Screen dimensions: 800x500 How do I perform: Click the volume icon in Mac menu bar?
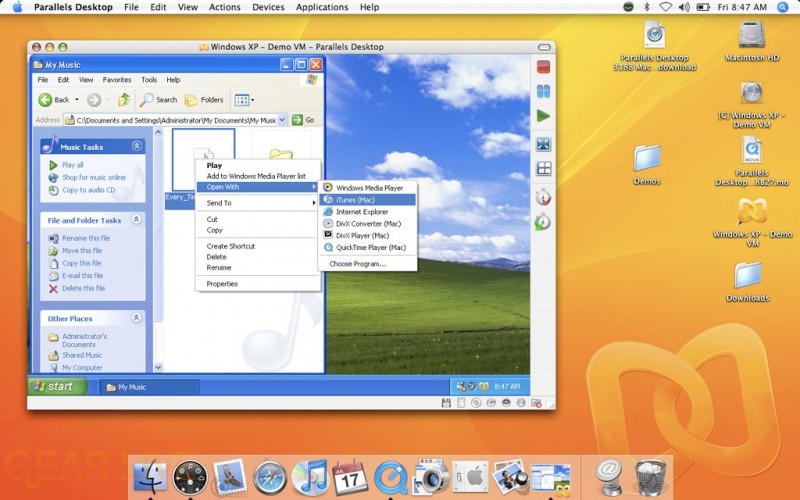coord(684,7)
